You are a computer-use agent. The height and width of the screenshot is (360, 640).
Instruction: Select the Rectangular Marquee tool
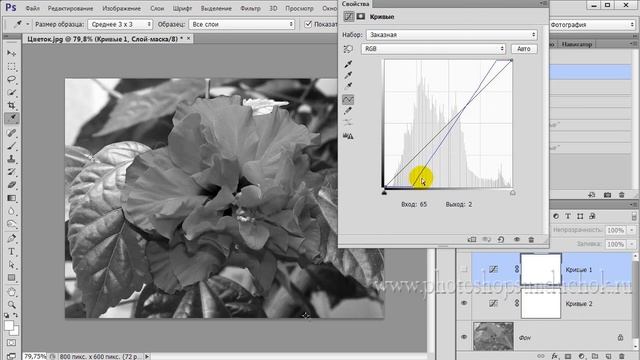[11, 66]
